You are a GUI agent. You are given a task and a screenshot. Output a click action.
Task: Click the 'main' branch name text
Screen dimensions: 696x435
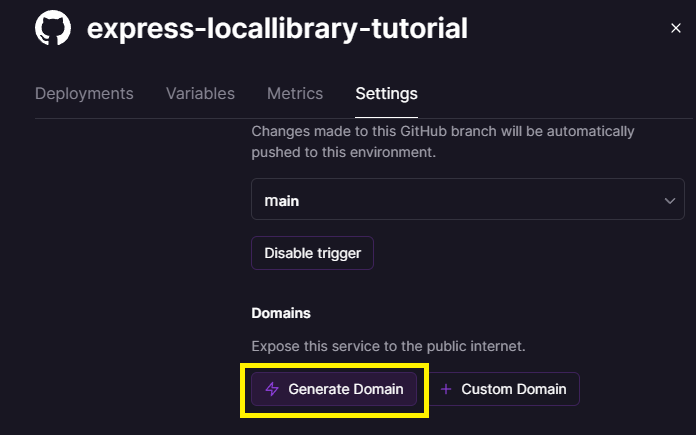(282, 200)
